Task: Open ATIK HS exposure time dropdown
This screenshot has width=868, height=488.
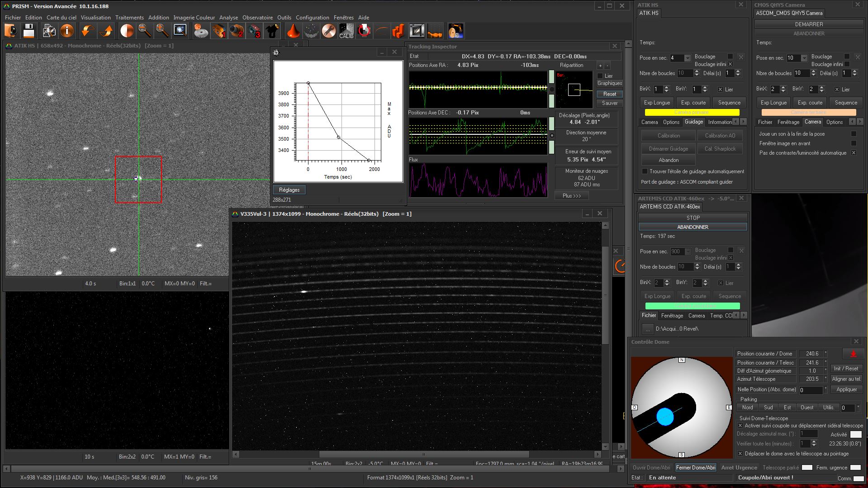Action: [x=688, y=58]
